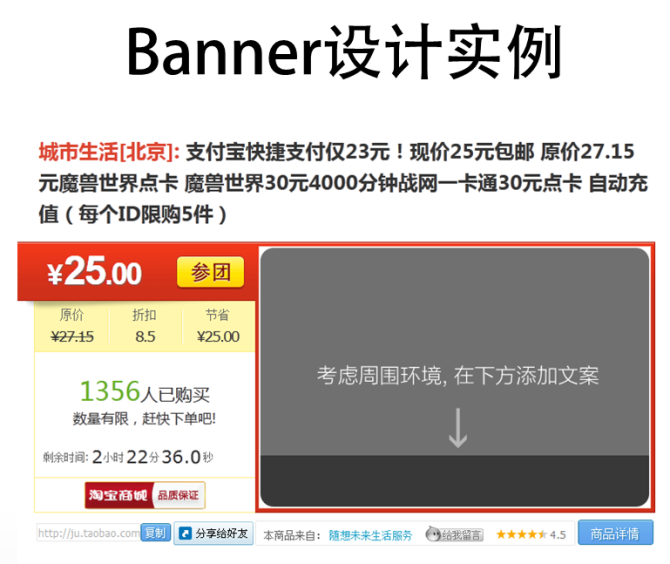This screenshot has height=564, width=670.
Task: Open the 城市生活[北京] category link
Action: (108, 152)
